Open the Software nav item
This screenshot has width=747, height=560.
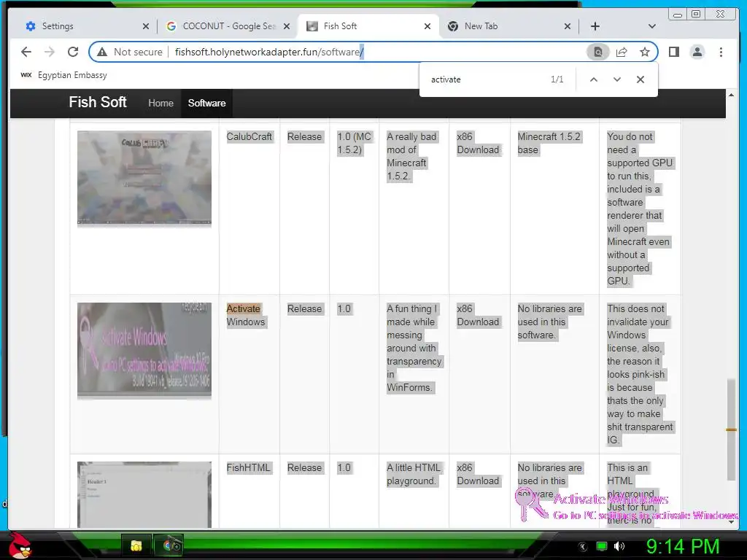(x=206, y=103)
